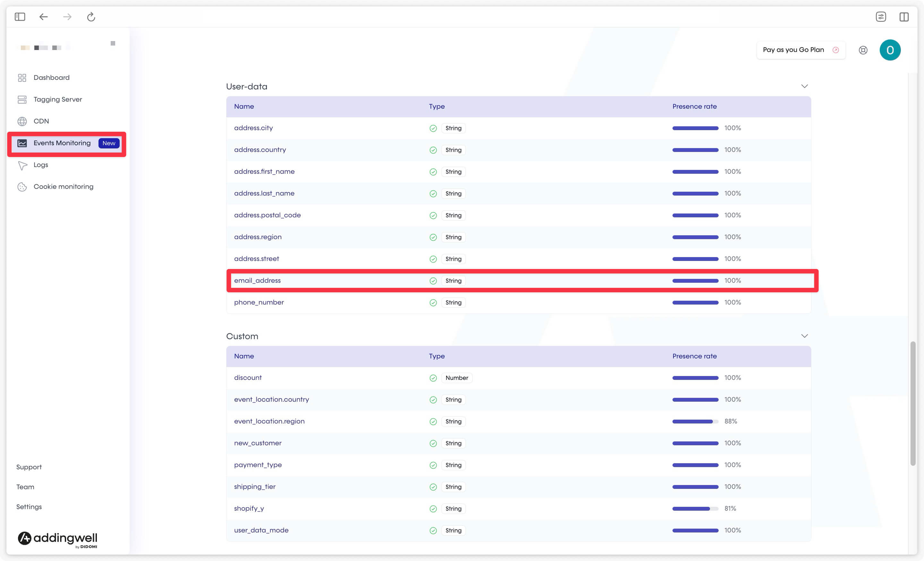The image size is (924, 561).
Task: Click the String tag in phone_number row
Action: (453, 302)
